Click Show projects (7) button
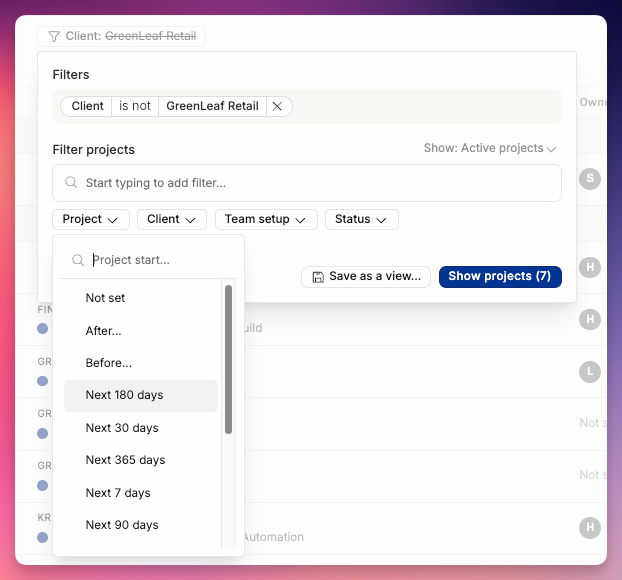 tap(500, 277)
